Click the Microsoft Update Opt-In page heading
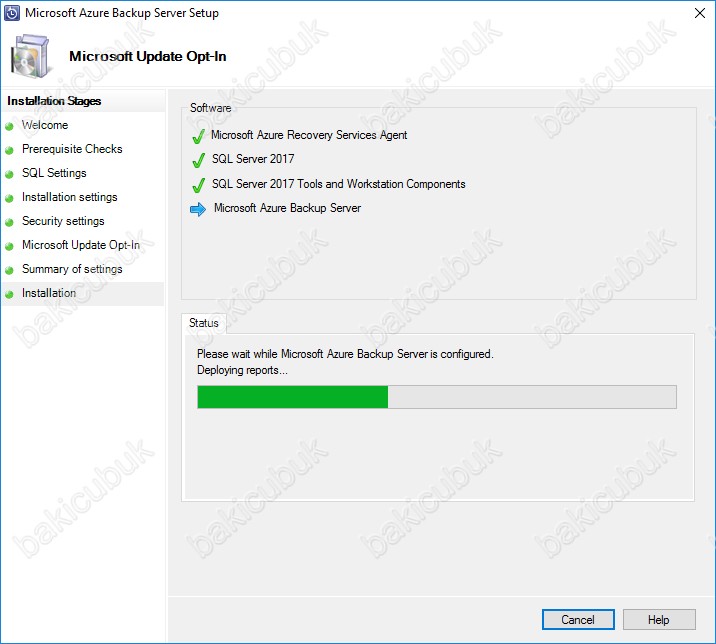This screenshot has width=716, height=644. [x=147, y=56]
